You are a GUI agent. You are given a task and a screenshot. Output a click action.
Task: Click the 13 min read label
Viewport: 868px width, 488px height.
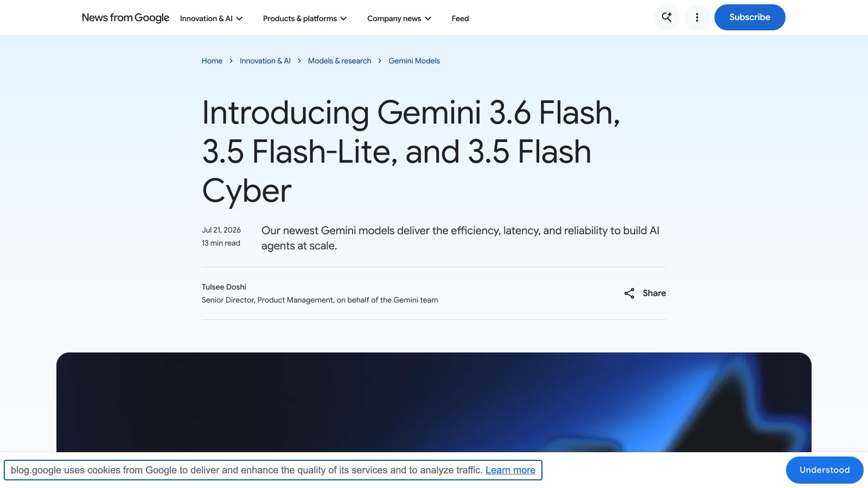[221, 243]
